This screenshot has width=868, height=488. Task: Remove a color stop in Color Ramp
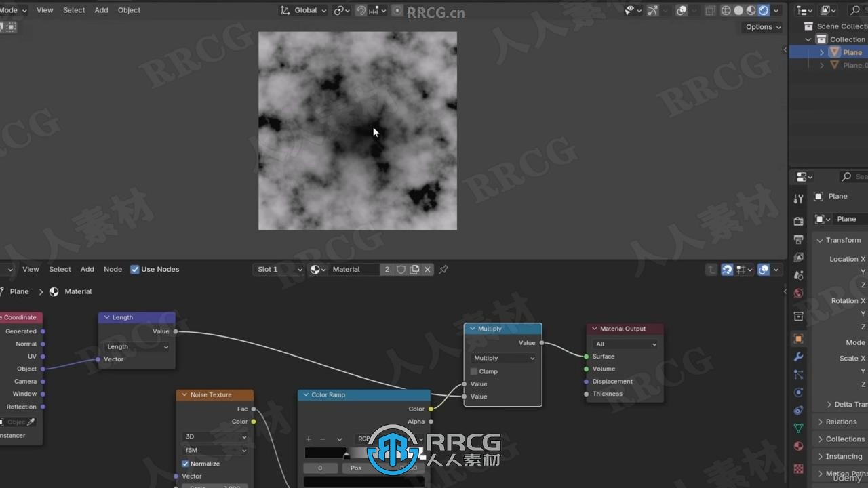pos(323,439)
